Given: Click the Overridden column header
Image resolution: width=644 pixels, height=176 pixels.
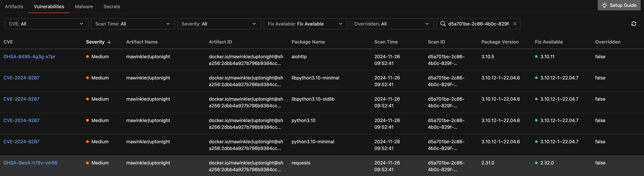Looking at the screenshot, I should click(x=608, y=42).
